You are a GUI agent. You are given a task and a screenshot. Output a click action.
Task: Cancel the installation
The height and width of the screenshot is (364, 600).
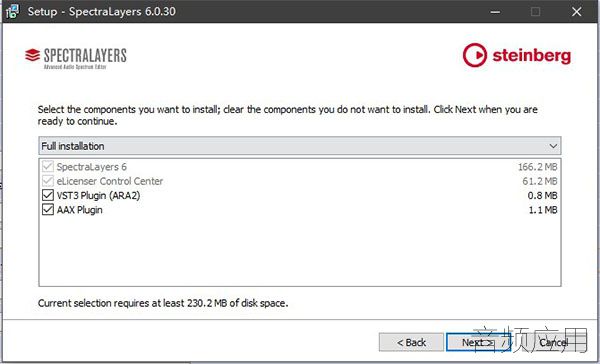pyautogui.click(x=554, y=342)
